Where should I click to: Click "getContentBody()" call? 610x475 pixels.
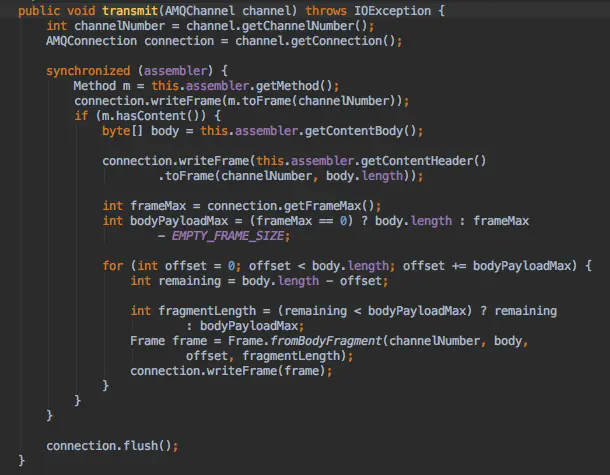point(361,131)
